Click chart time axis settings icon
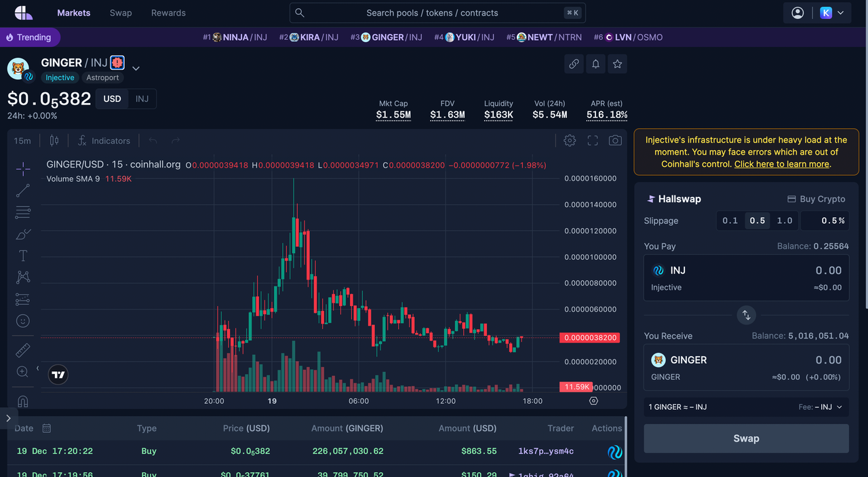Screen dimensions: 868x477 click(594, 401)
